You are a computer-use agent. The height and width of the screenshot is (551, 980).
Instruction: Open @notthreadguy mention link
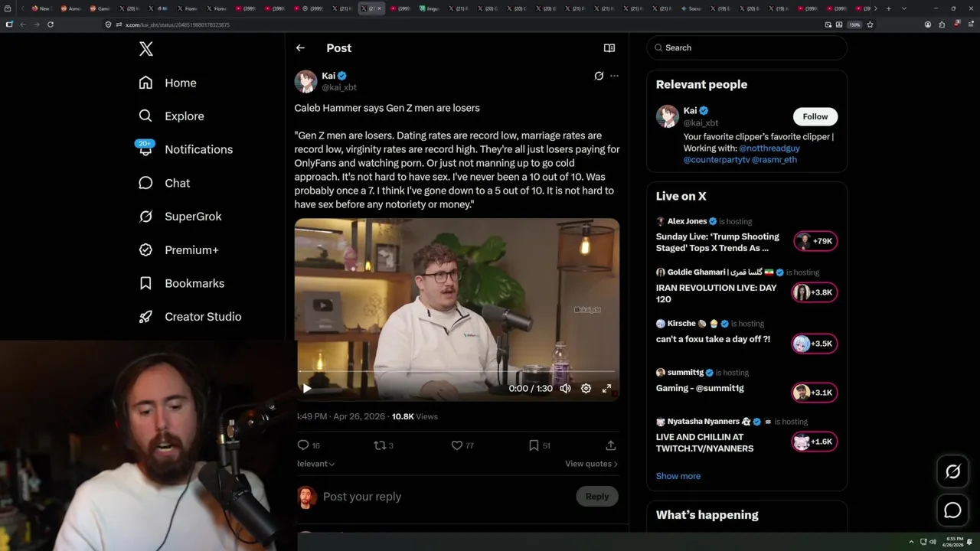point(769,148)
